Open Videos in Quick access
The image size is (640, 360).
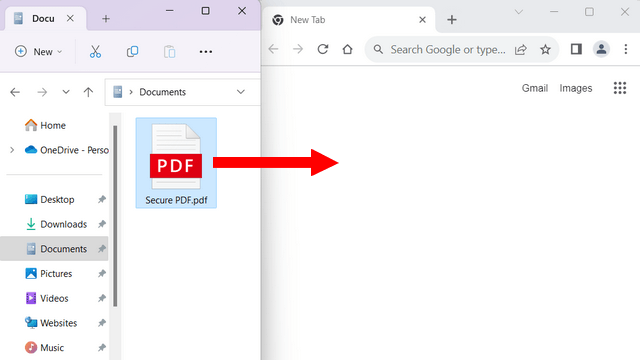click(x=47, y=298)
